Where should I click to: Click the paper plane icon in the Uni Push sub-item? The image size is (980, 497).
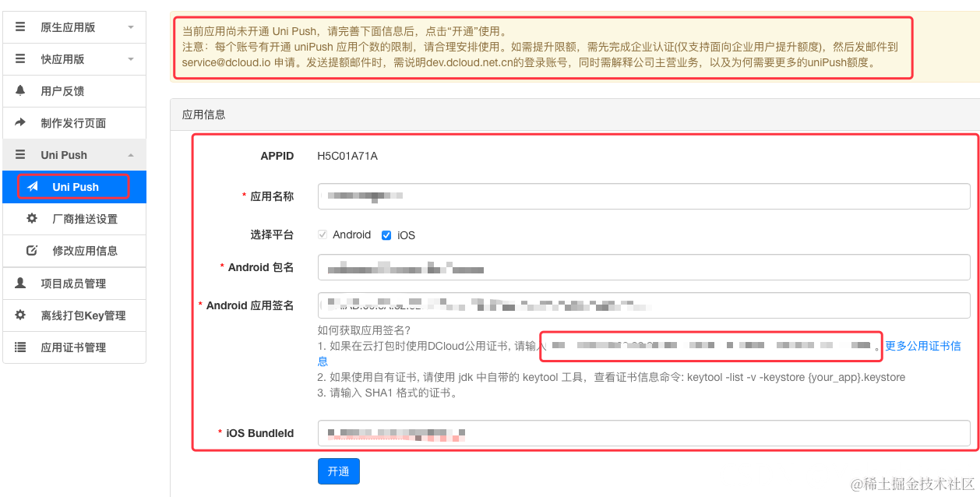coord(33,187)
